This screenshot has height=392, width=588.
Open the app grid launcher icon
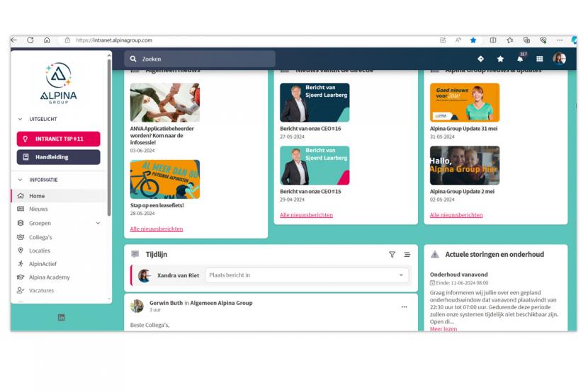[540, 59]
